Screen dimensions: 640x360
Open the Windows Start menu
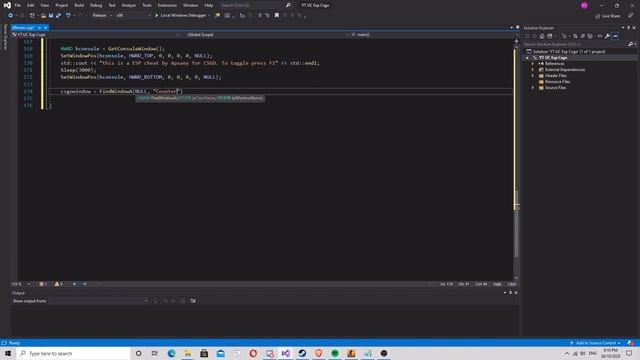pos(8,353)
